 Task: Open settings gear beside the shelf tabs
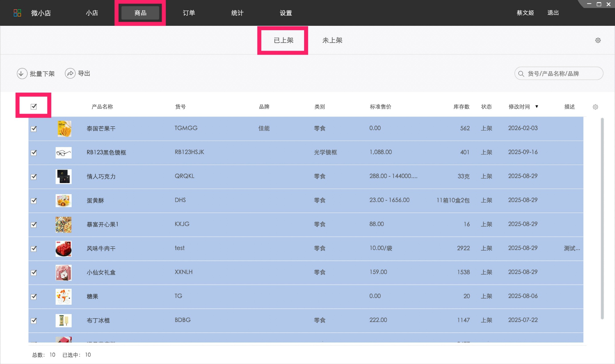click(x=598, y=40)
